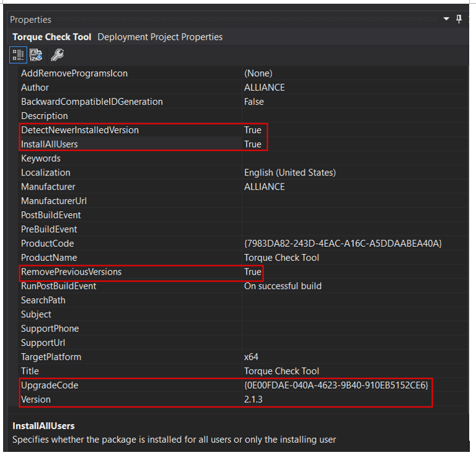Viewport: 476px width, 455px height.
Task: Select the Description property name
Action: click(x=45, y=116)
